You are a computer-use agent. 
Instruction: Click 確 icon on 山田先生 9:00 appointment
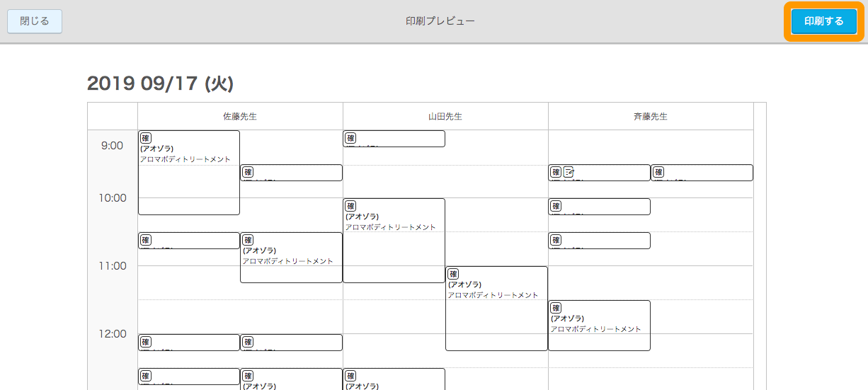click(x=350, y=138)
